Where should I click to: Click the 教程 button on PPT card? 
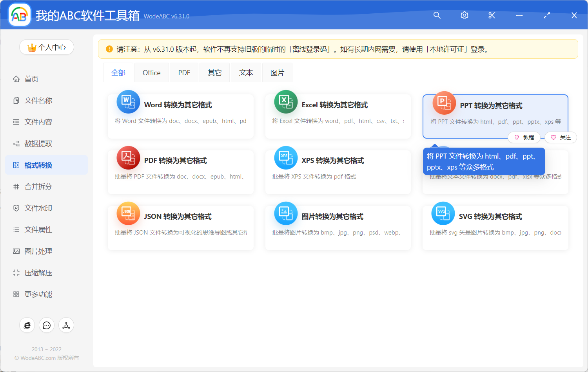tap(524, 137)
